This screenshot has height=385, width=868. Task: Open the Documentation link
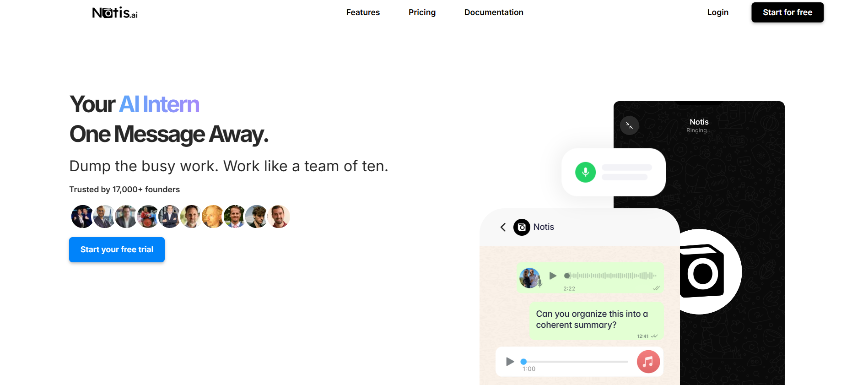click(494, 12)
